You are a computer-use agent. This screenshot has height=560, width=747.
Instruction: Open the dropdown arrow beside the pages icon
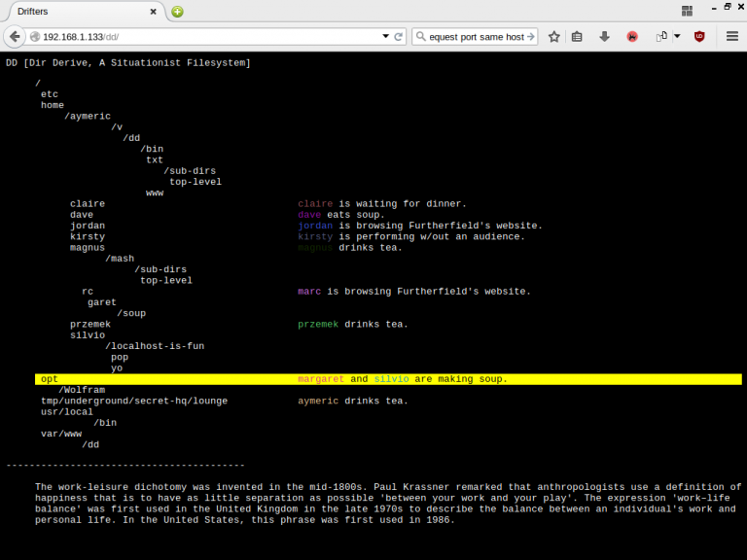click(677, 37)
